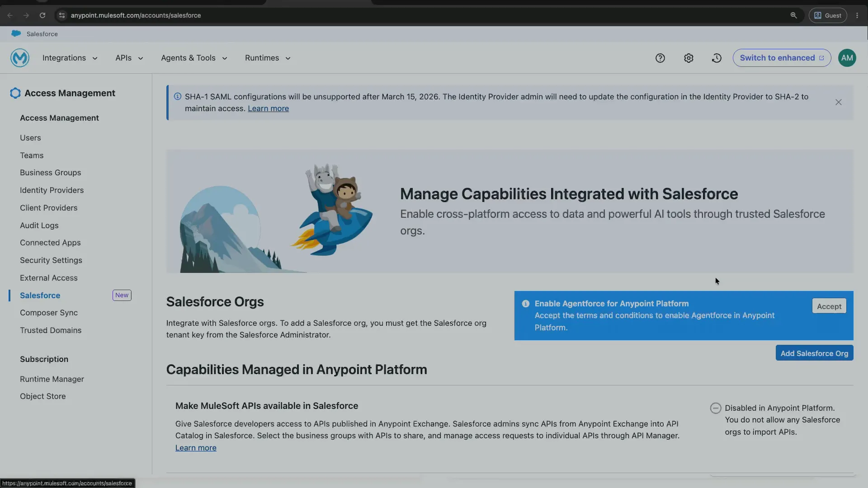The width and height of the screenshot is (868, 488).
Task: Click Manage Capabilities Integrated with Salesforce title
Action: [569, 194]
